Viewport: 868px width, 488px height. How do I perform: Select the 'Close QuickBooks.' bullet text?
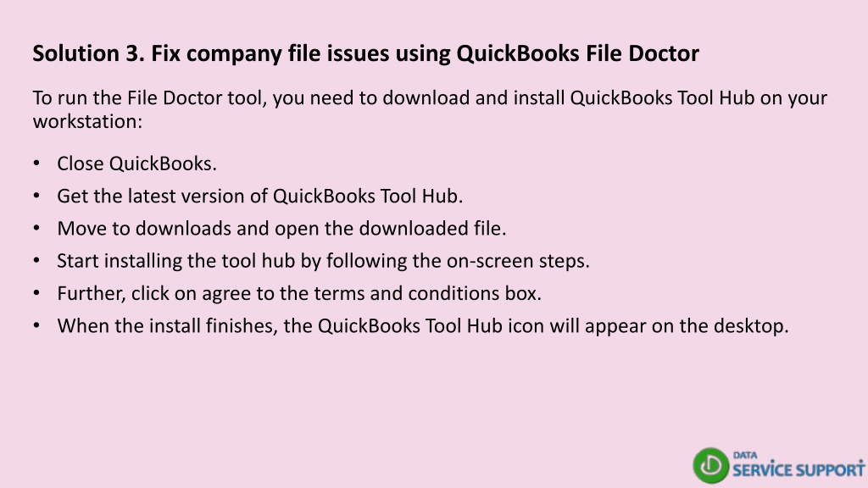tap(136, 164)
